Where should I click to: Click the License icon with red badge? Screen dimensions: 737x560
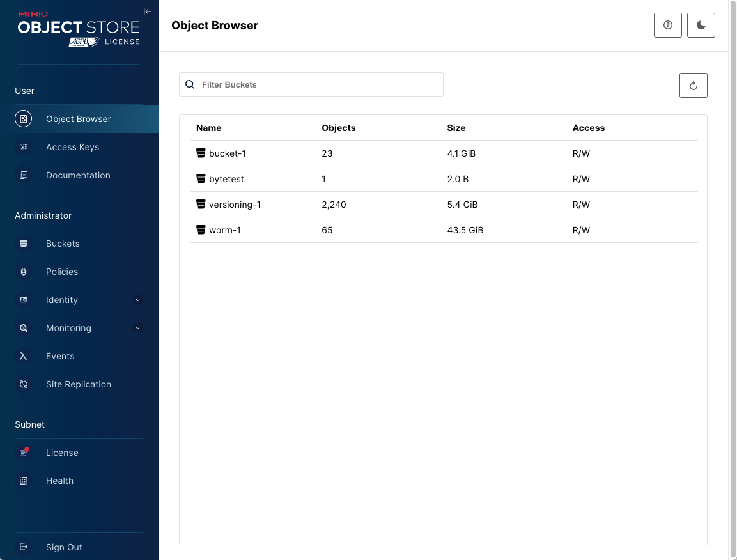[24, 453]
